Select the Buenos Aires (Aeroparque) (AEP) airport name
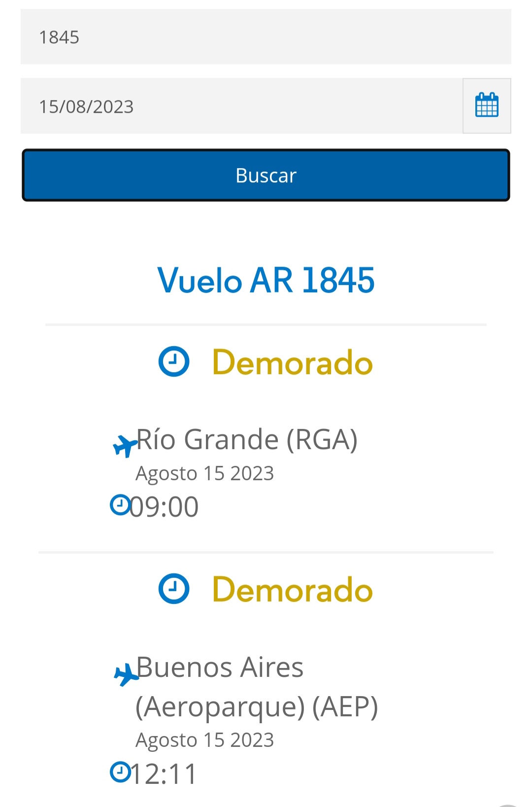 click(x=256, y=687)
